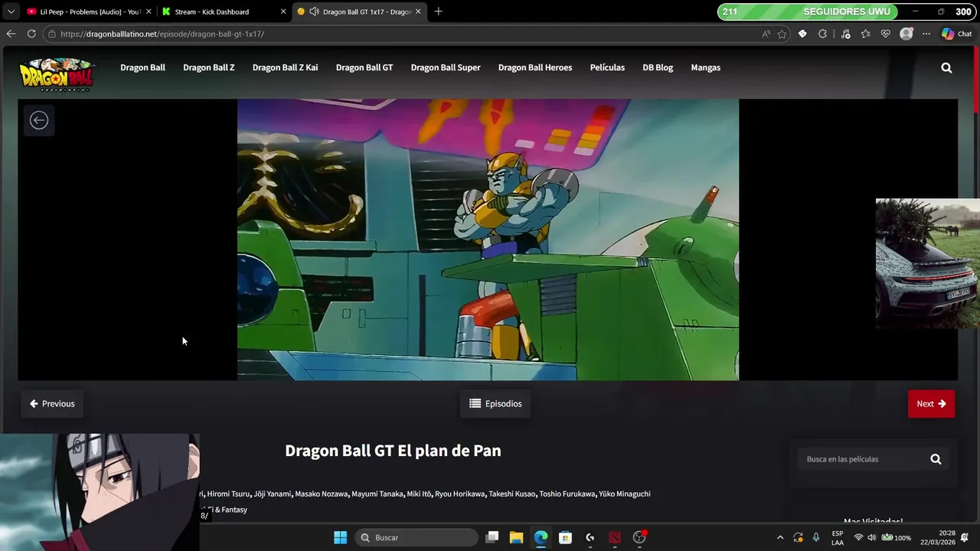Open the Dota 2 taskbar icon

614,537
